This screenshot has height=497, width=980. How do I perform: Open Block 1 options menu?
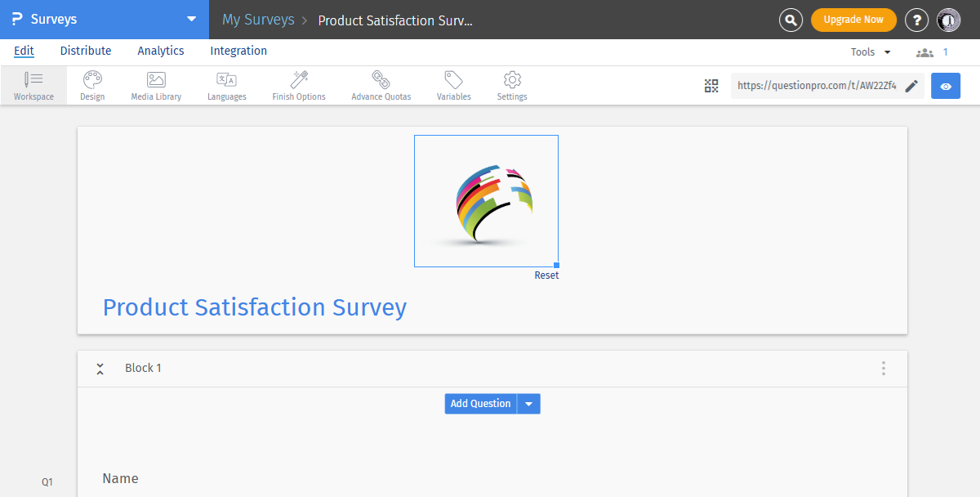point(883,368)
